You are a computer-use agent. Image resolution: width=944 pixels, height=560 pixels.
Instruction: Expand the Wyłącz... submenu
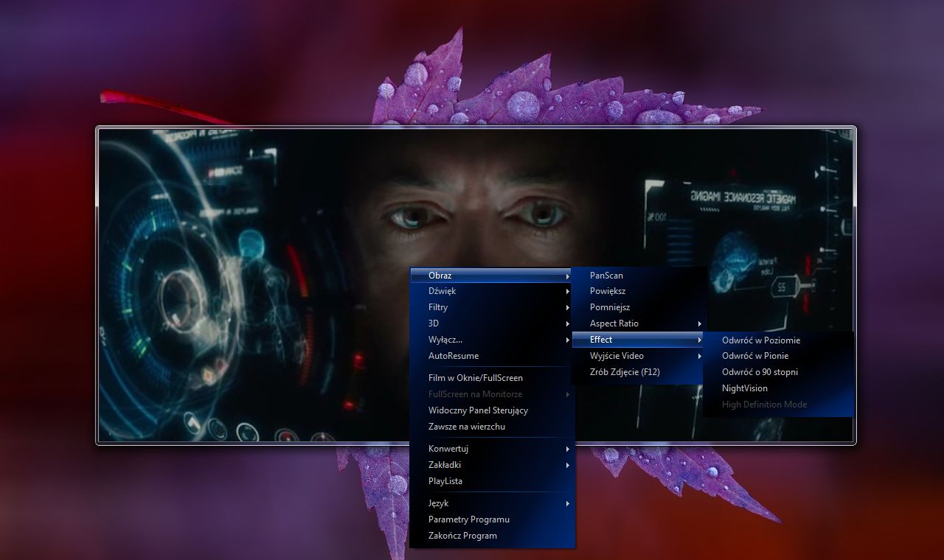[x=492, y=340]
